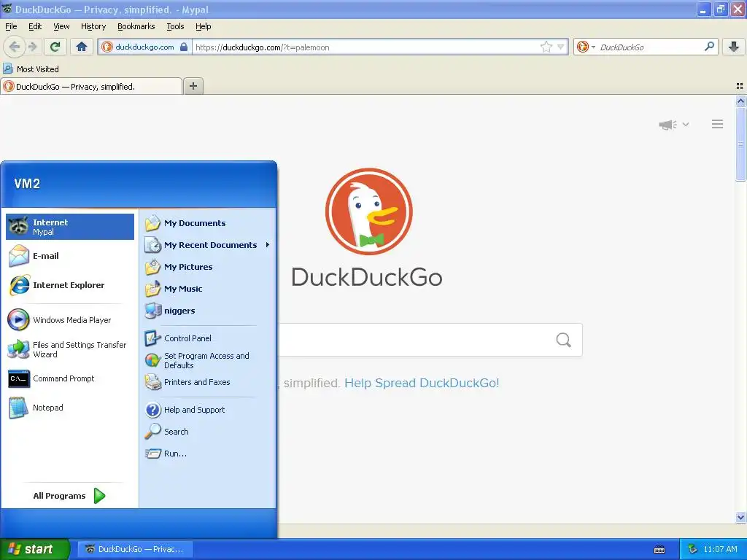Reload the page with the refresh icon
Viewport: 747px width, 560px height.
55,47
